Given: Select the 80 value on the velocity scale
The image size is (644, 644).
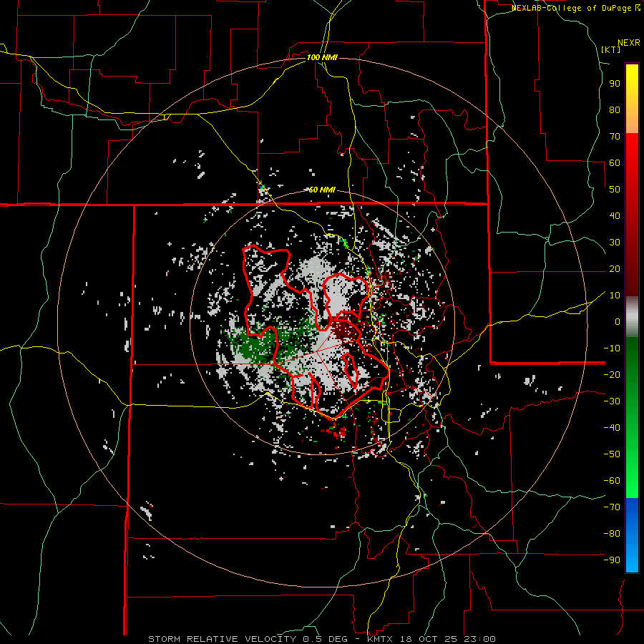Looking at the screenshot, I should 615,109.
